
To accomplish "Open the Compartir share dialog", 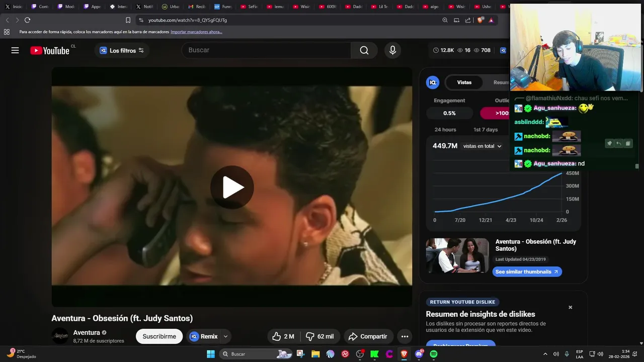I will [368, 336].
